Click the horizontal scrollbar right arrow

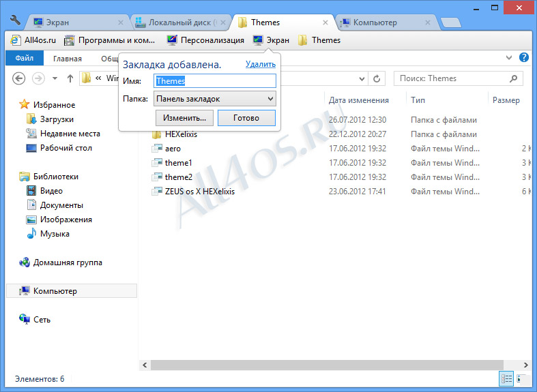click(x=525, y=365)
